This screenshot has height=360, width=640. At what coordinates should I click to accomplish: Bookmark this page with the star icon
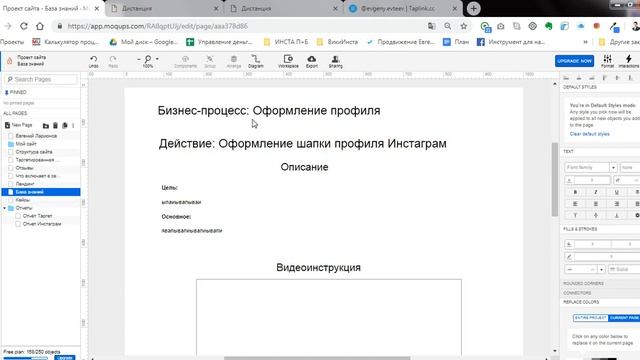point(464,26)
